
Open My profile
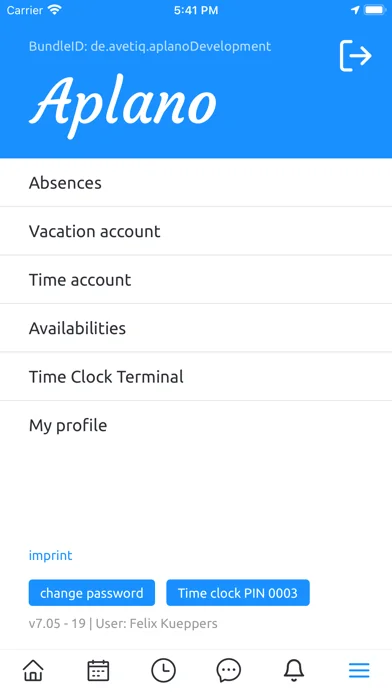(196, 425)
